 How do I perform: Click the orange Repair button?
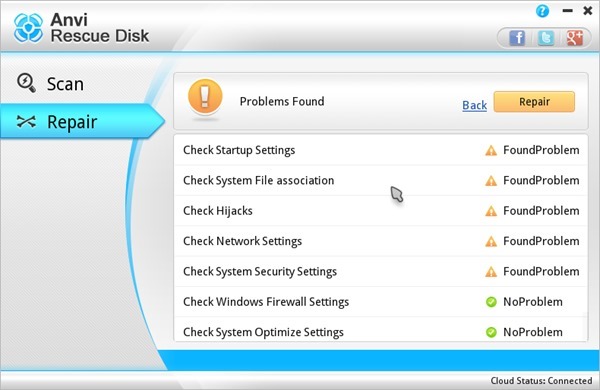(534, 102)
